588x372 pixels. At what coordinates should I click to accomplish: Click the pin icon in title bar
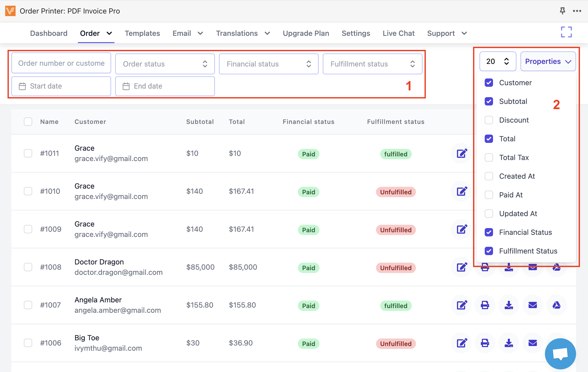(x=562, y=11)
